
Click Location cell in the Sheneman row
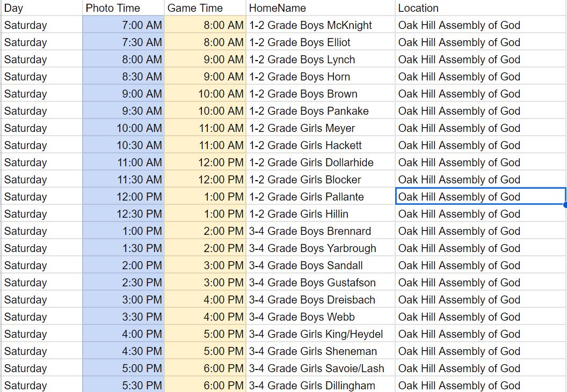click(x=481, y=351)
